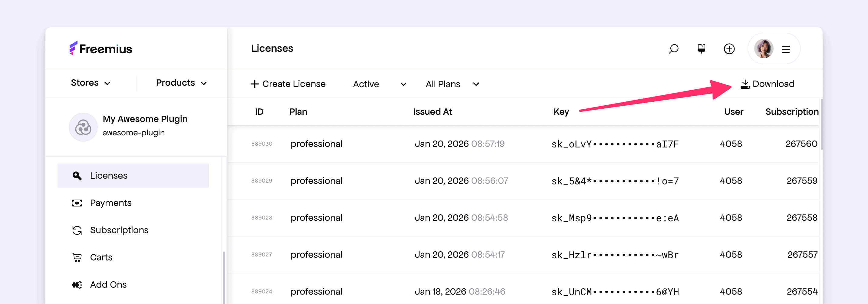Click the Create License button
This screenshot has width=868, height=304.
tap(288, 84)
